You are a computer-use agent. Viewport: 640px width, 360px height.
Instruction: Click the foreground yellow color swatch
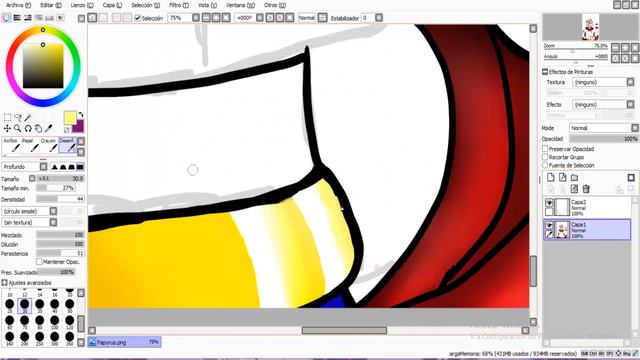click(x=70, y=118)
